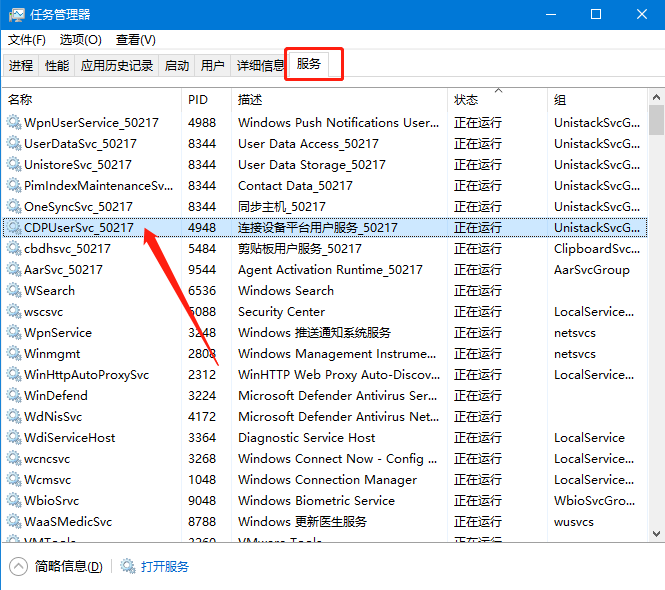Screen dimensions: 665x590
Task: Click the gear icon beside UserDataSvc_50217
Action: tap(14, 143)
